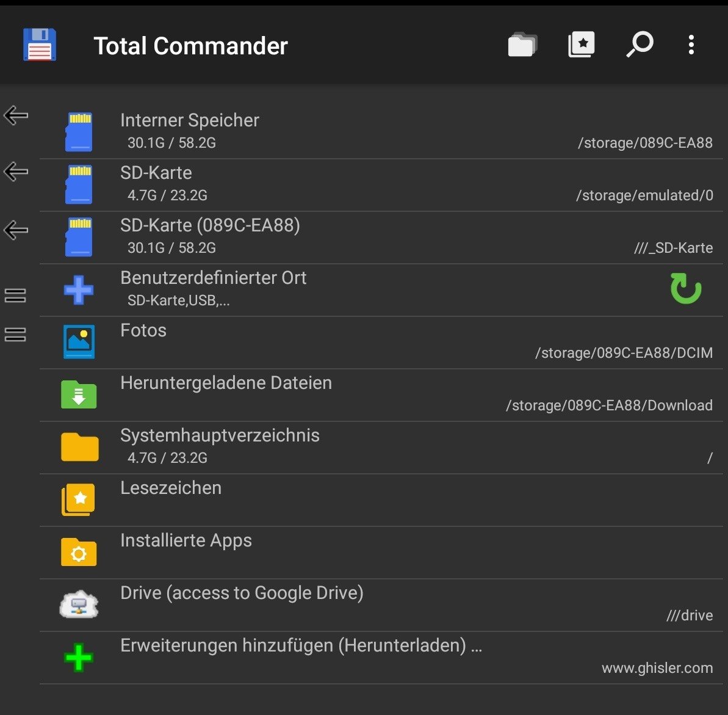The image size is (728, 715).
Task: Open Benutzerdefinierter Ort
Action: click(x=381, y=290)
